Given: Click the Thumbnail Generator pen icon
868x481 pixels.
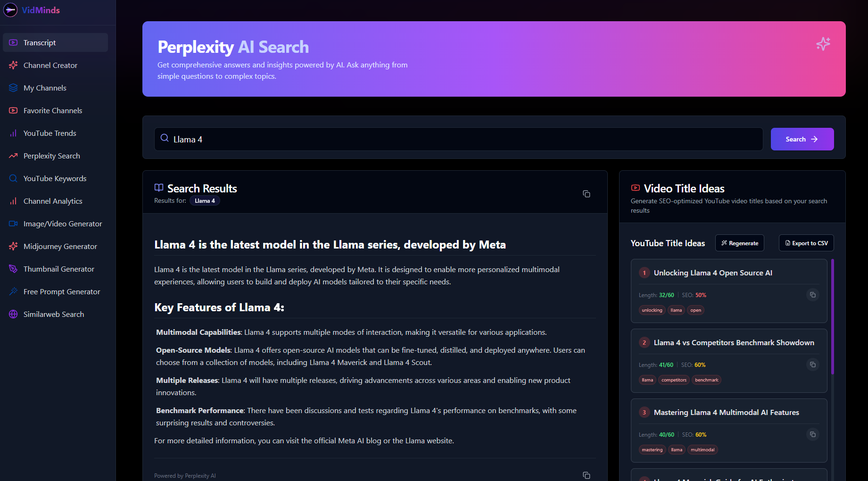Looking at the screenshot, I should click(x=13, y=269).
